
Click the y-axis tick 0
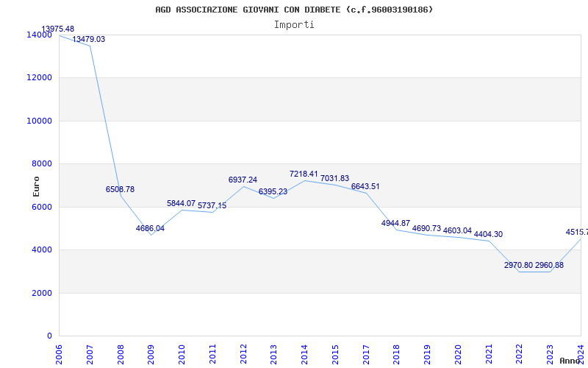(49, 336)
